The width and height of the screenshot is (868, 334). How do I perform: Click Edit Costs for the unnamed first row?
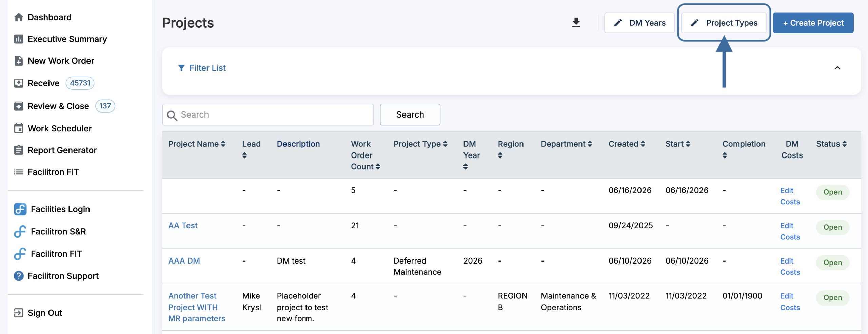pyautogui.click(x=790, y=196)
